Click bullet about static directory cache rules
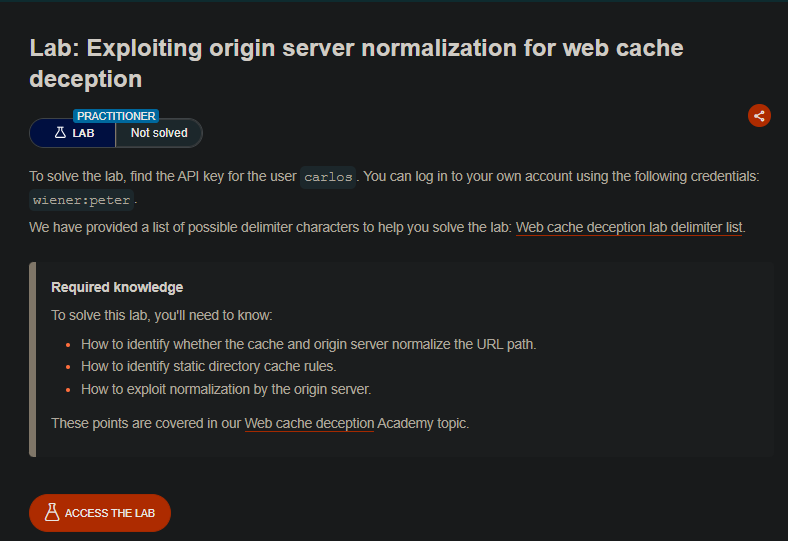The width and height of the screenshot is (788, 541). tap(209, 367)
